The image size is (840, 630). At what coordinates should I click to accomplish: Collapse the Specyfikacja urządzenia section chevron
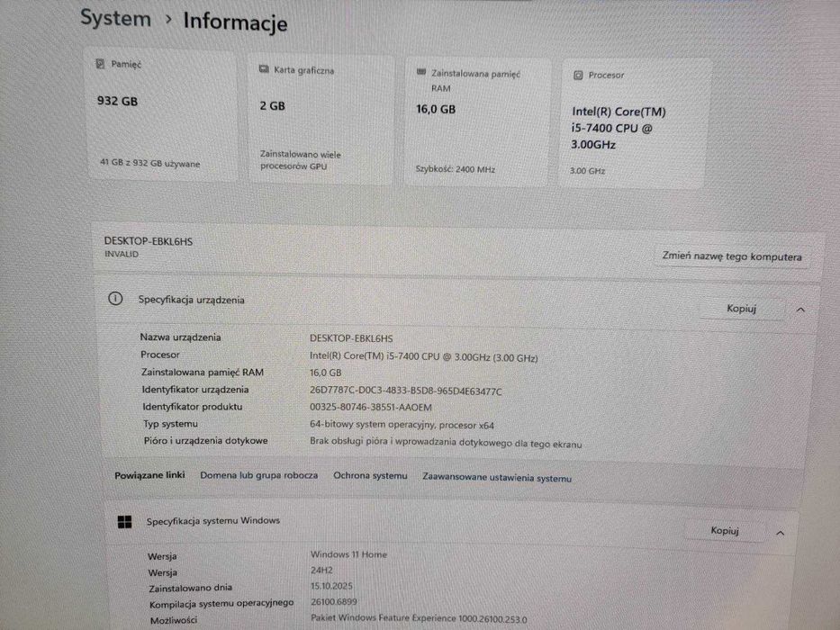click(x=800, y=310)
